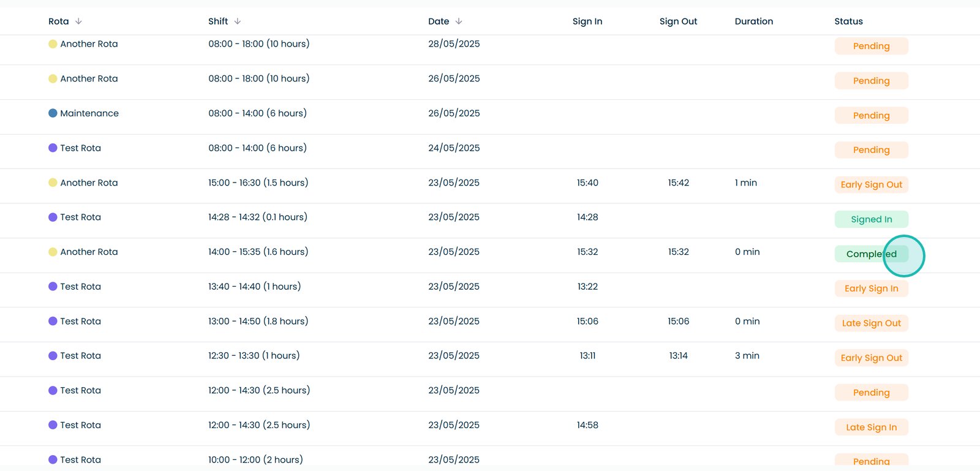Screen dimensions: 980x471
Task: Click blue dot beside Maintenance rota
Action: click(53, 113)
